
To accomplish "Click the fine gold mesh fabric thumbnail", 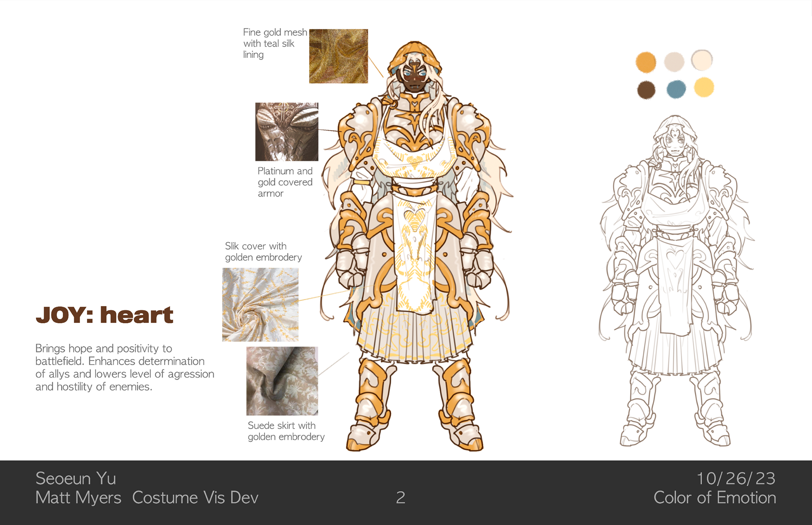I will (338, 56).
